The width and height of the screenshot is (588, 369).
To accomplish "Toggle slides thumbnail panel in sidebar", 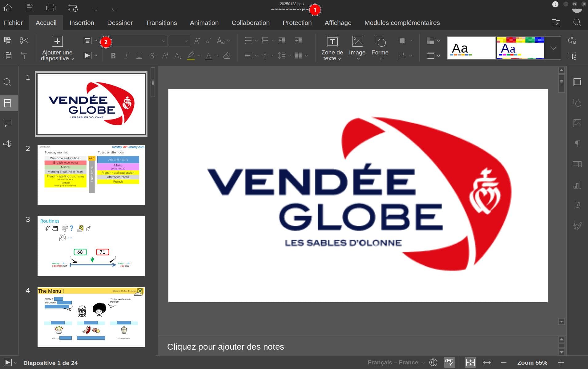I will (8, 103).
